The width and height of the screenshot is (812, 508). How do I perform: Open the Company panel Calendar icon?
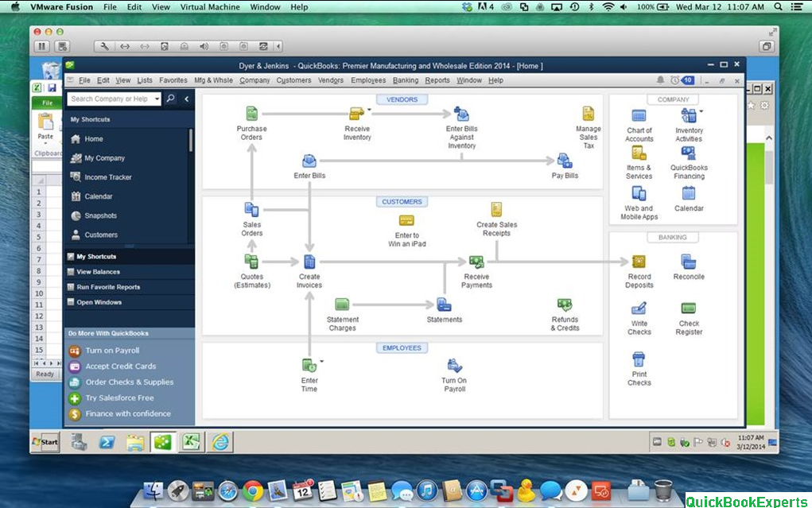(x=689, y=193)
